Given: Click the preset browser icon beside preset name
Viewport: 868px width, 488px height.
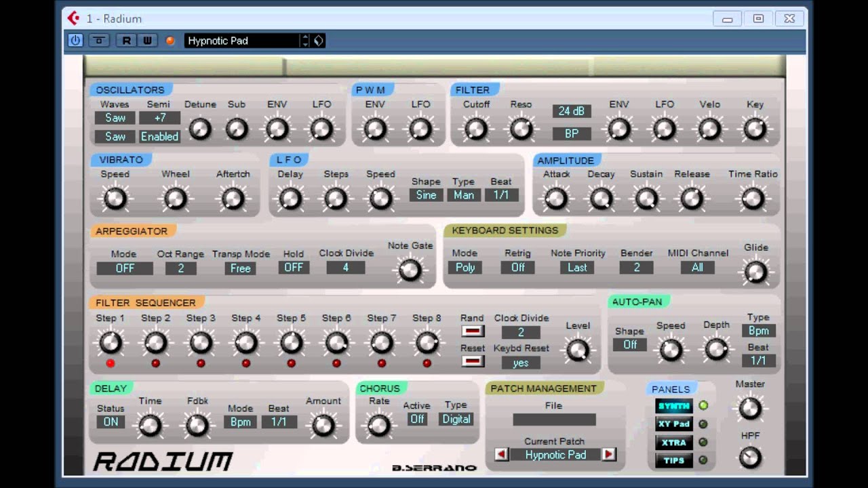Looking at the screenshot, I should pos(319,41).
